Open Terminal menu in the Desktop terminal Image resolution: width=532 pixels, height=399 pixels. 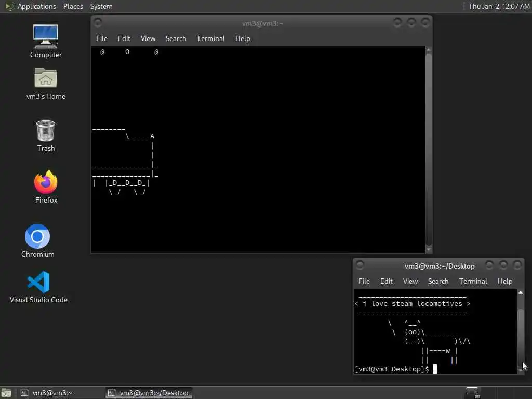coord(473,281)
